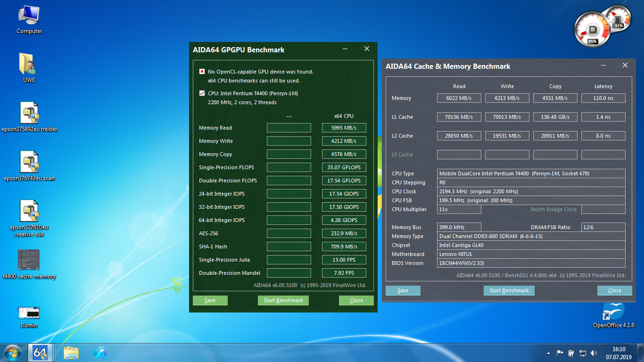
Task: Open Windows Media Player from the taskbar
Action: point(100,352)
